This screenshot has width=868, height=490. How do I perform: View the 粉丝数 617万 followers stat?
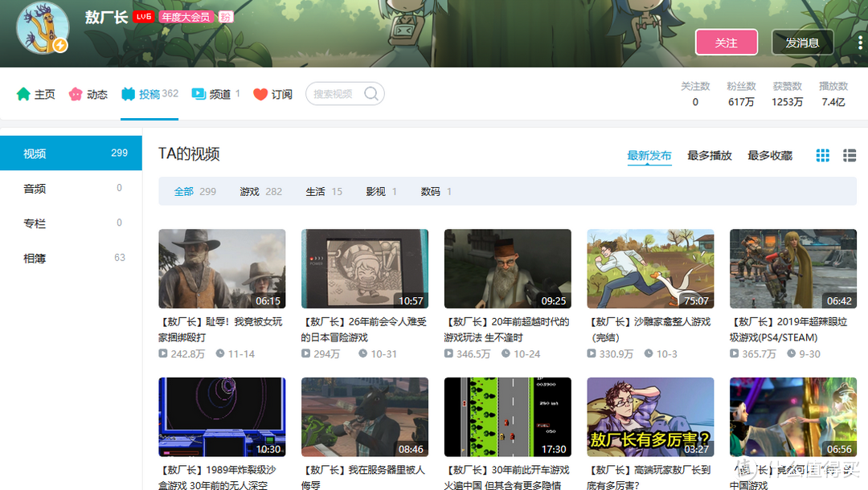[x=741, y=94]
